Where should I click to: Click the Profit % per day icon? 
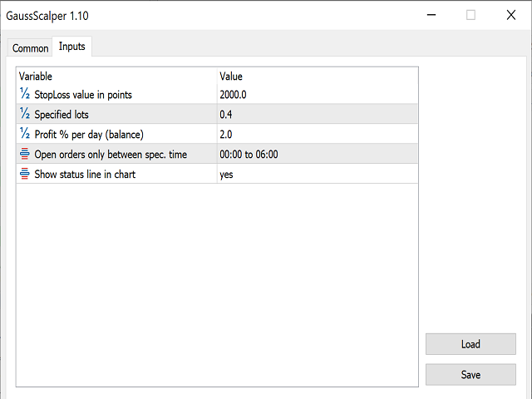coord(24,134)
